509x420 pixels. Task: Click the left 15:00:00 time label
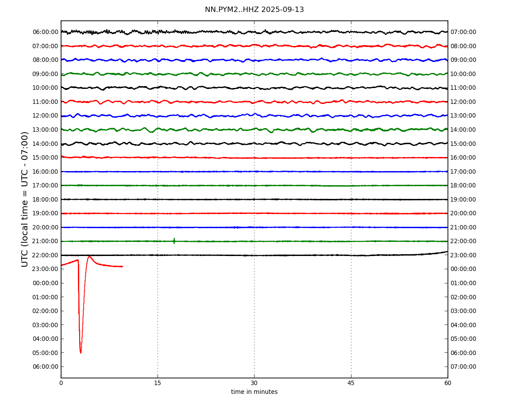tap(46, 158)
